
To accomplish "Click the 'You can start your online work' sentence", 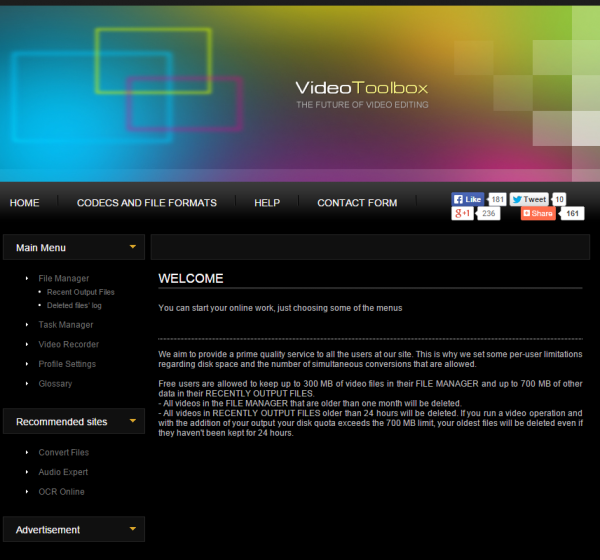I will click(x=280, y=308).
